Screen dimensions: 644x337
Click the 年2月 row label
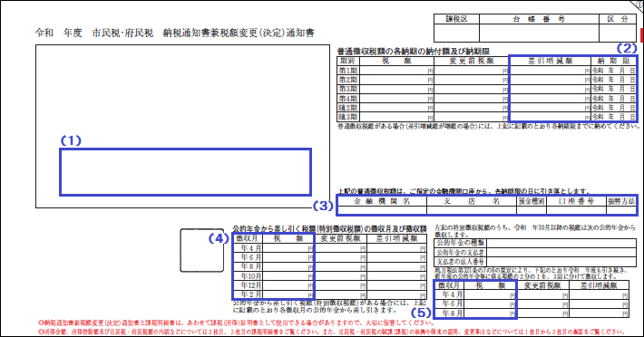point(248,294)
